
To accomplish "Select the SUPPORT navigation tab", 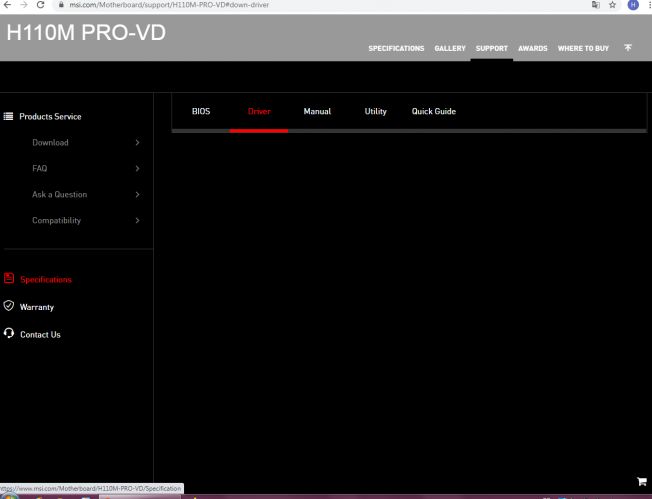I will click(x=491, y=48).
